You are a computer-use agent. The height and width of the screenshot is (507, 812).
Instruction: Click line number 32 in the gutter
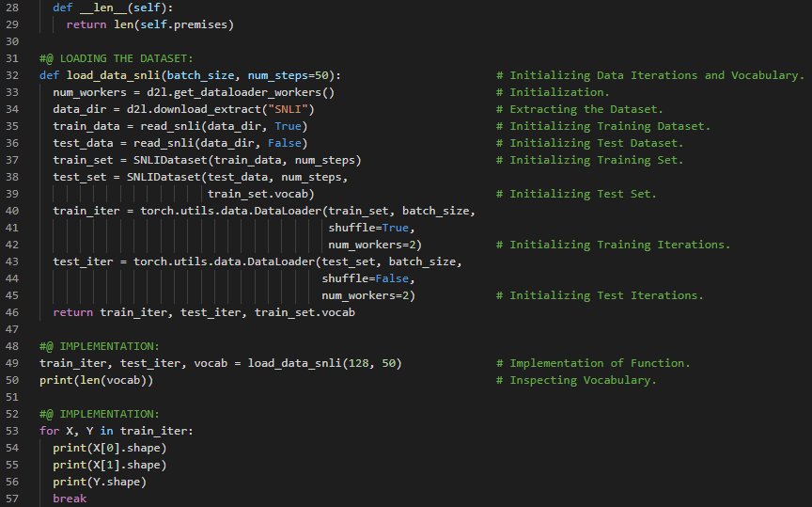coord(12,75)
